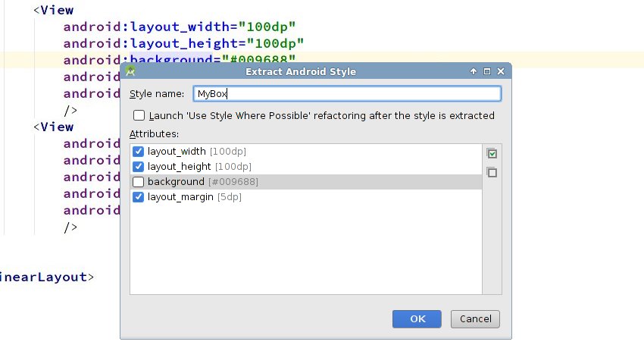Click the Select All attributes icon
This screenshot has width=644, height=348.
point(492,154)
